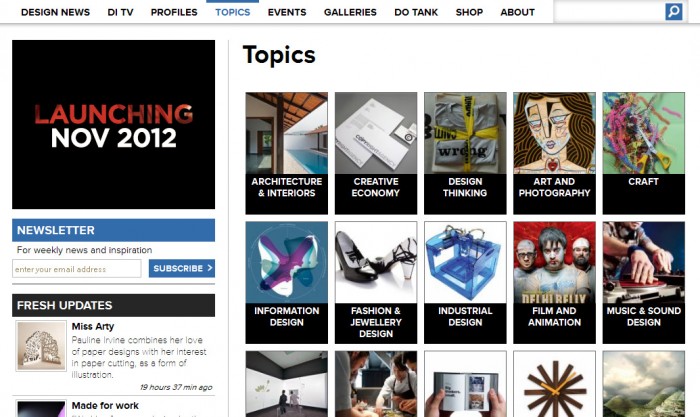Open the Miss Arty article link
The width and height of the screenshot is (700, 417).
[x=93, y=326]
